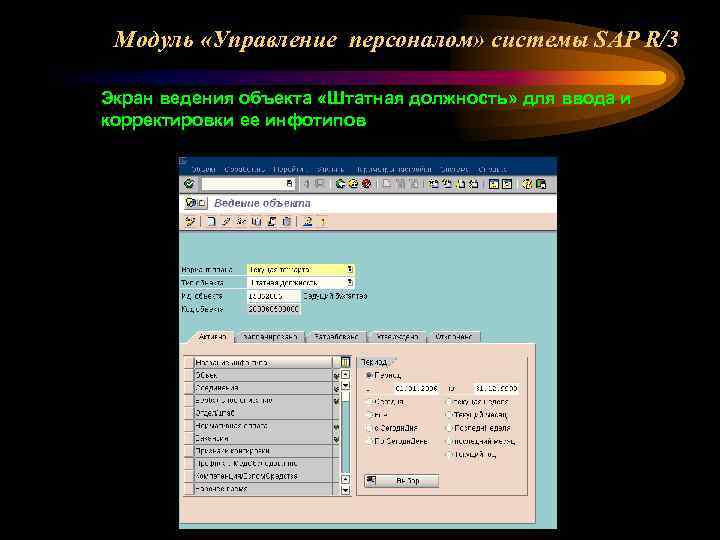Click the red Cancel icon
Image resolution: width=720 pixels, height=540 pixels.
click(x=366, y=184)
